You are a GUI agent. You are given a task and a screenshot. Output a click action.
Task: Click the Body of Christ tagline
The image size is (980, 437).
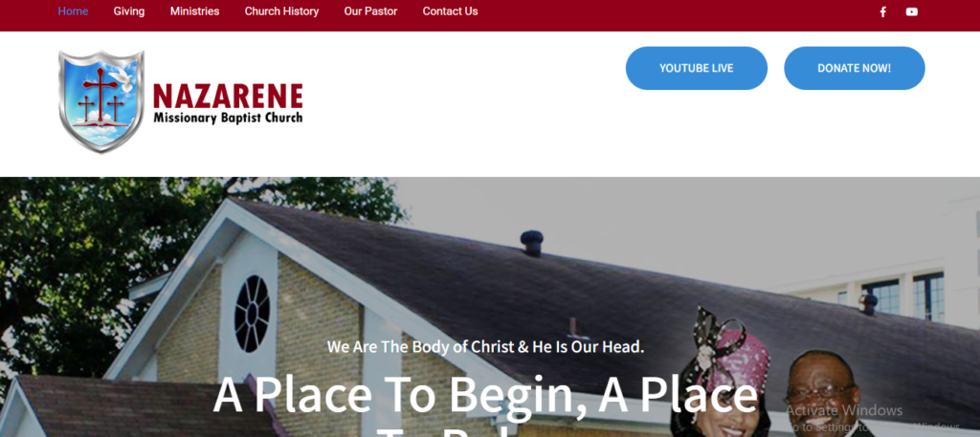(485, 346)
